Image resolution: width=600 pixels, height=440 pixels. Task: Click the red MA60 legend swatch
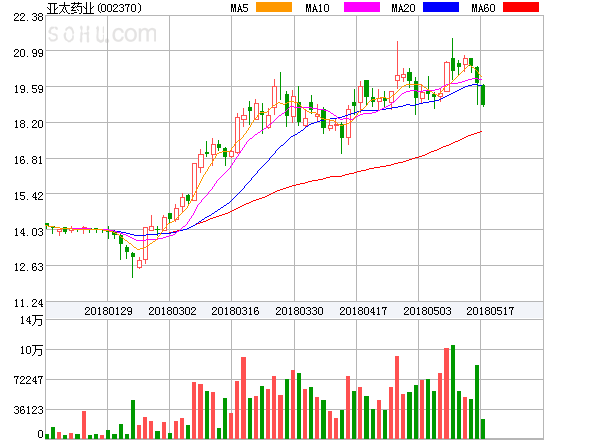521,7
